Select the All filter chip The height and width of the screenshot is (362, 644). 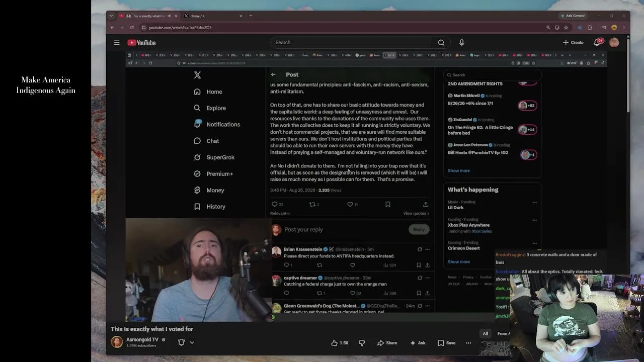(x=486, y=334)
